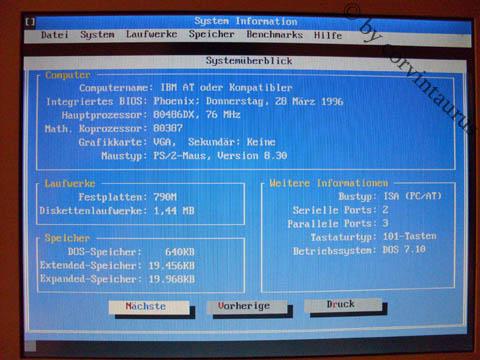The image size is (480, 360).
Task: Open the Hilfe menu
Action: [x=328, y=35]
